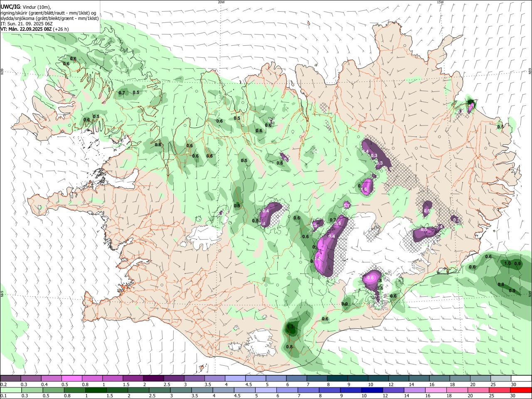Click the '1.0' precipitation value offshore southeast

(x=507, y=263)
